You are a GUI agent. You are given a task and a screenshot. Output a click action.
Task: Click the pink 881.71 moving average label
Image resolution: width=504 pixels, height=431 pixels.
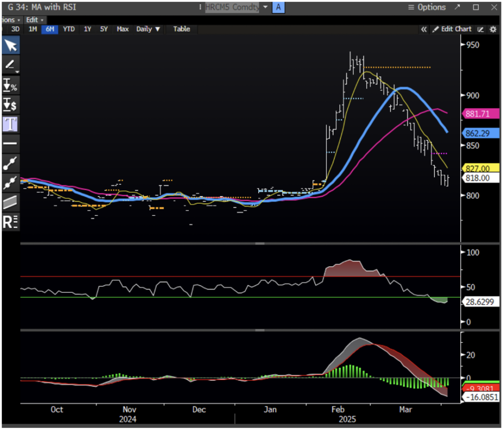pyautogui.click(x=477, y=115)
